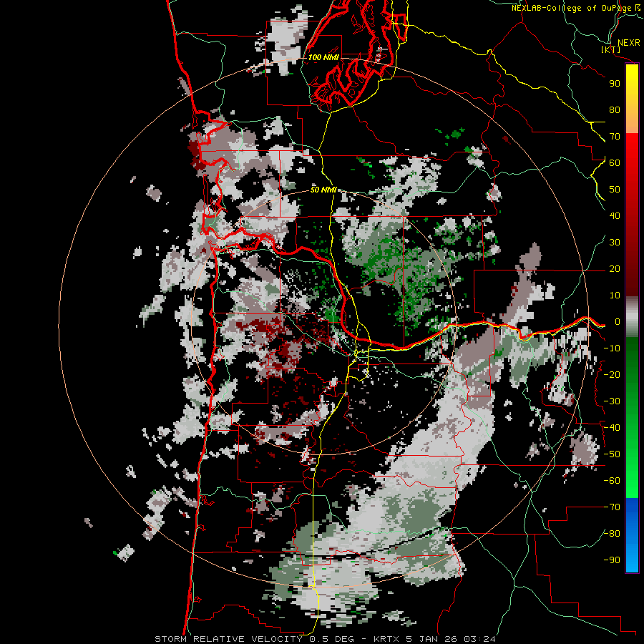Click the -80 value on the velocity scale
The height and width of the screenshot is (644, 644).
point(612,534)
